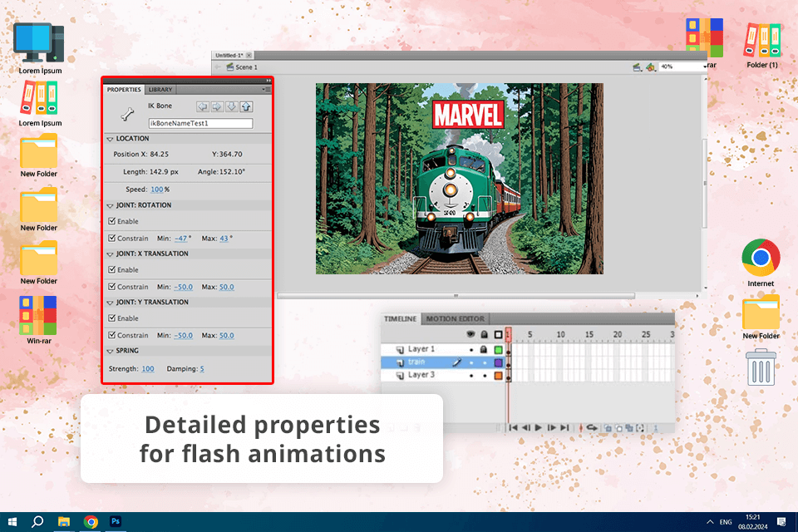Switch to the Motion Editor tab
The height and width of the screenshot is (532, 798).
coord(455,318)
